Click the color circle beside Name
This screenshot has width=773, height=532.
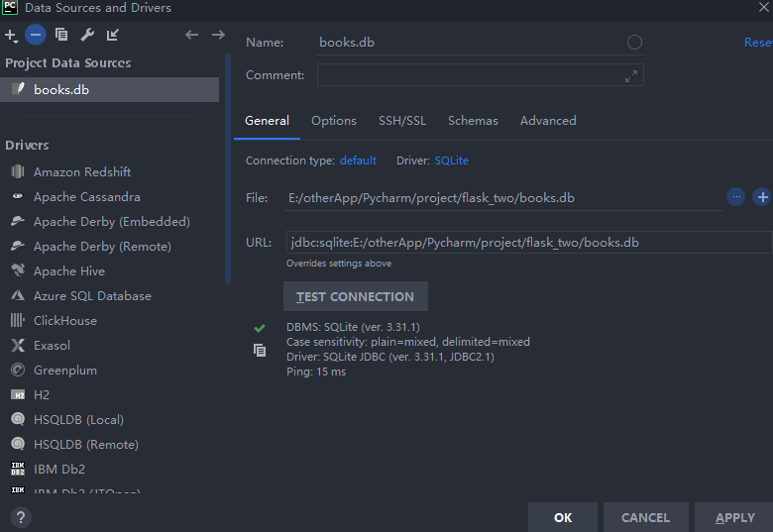click(634, 43)
